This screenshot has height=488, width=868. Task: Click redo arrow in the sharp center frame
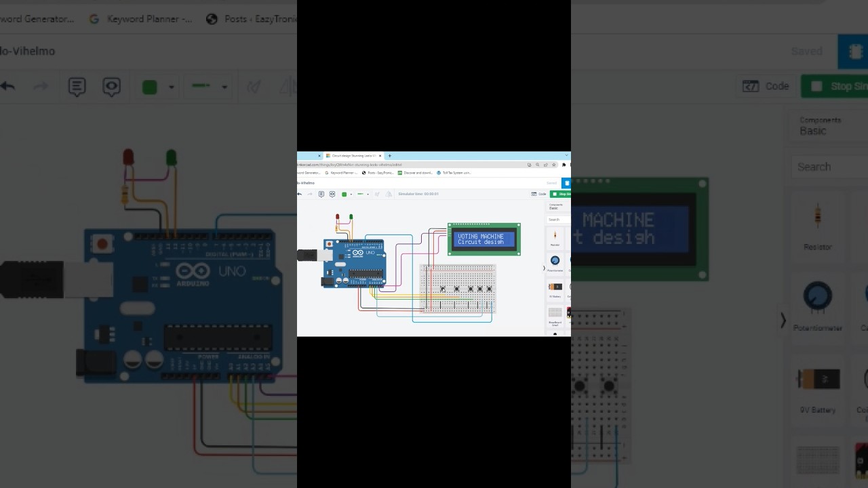pyautogui.click(x=310, y=194)
